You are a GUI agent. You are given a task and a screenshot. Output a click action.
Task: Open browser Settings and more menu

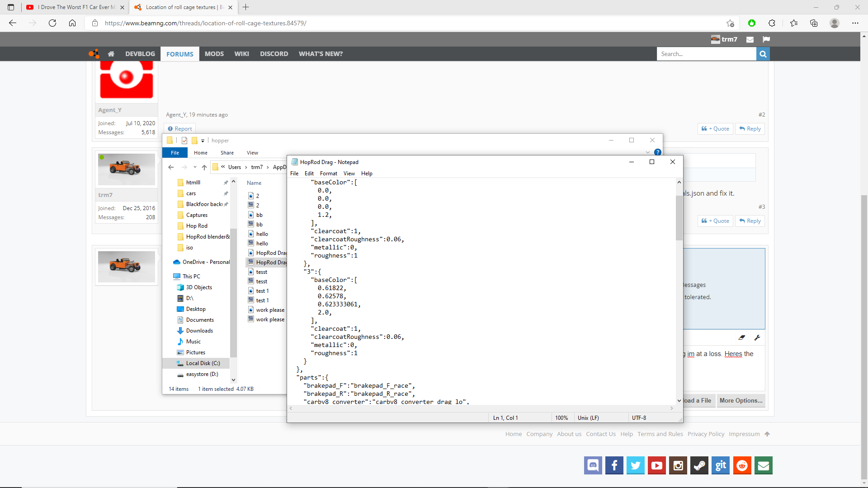pos(855,23)
